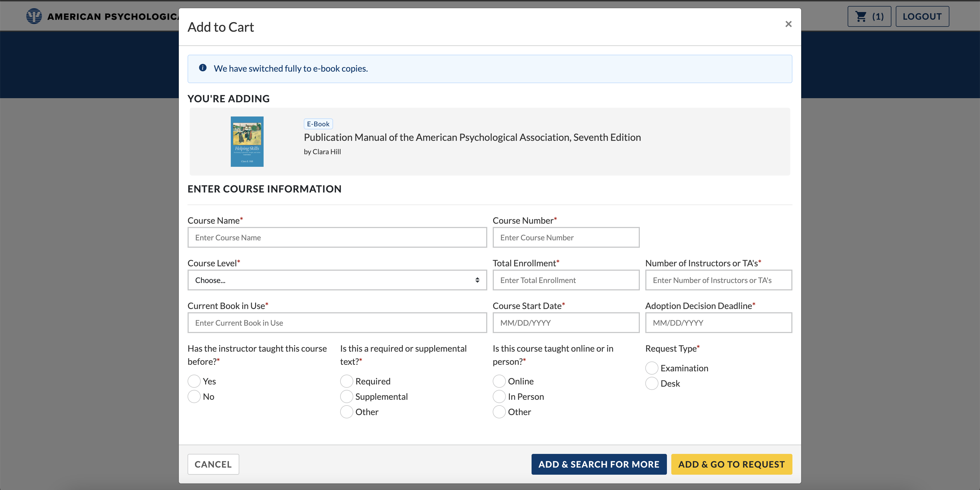Click the Cancel button

(x=213, y=464)
